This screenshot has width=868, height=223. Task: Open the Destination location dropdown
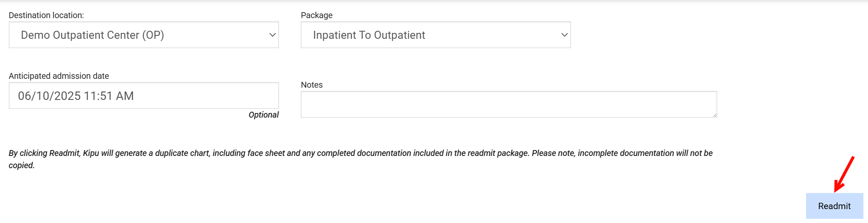(143, 35)
